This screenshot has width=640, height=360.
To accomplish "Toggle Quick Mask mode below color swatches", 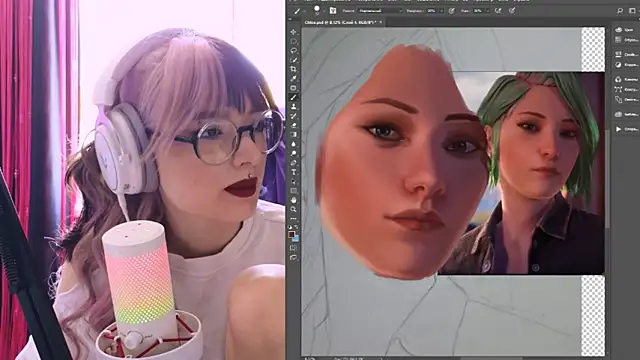I will coord(293,248).
